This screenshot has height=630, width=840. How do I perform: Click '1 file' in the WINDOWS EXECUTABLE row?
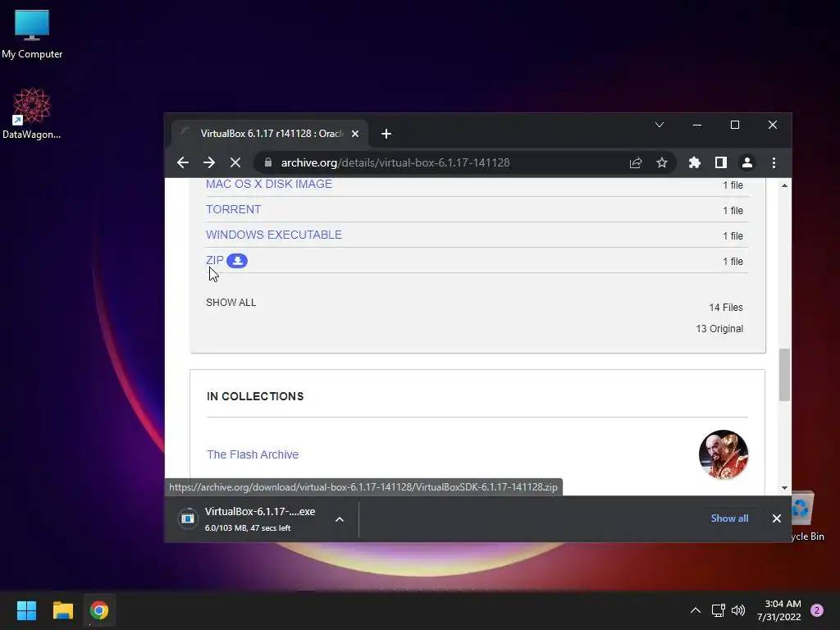[733, 235]
